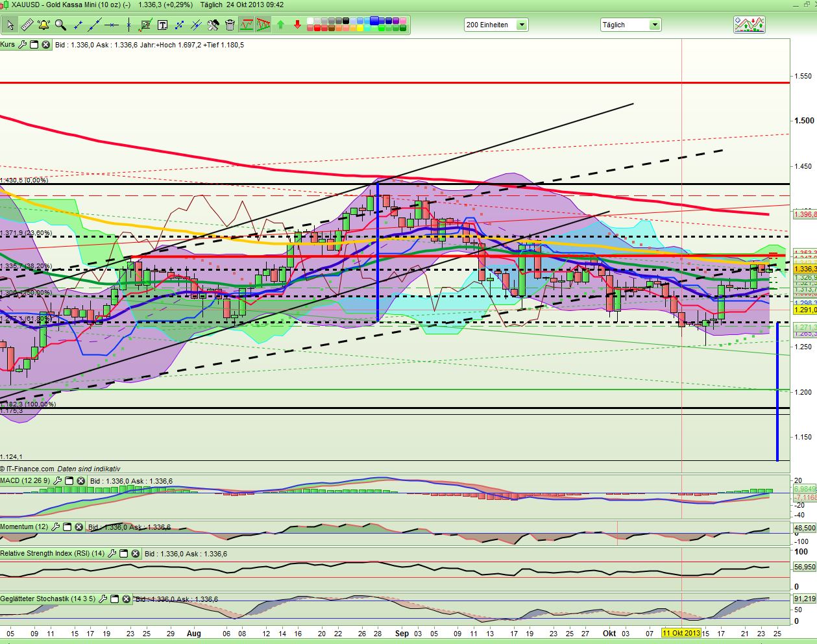Viewport: 817px width, 644px height.
Task: Maximize the Relative Strength Index panel
Action: coord(123,554)
